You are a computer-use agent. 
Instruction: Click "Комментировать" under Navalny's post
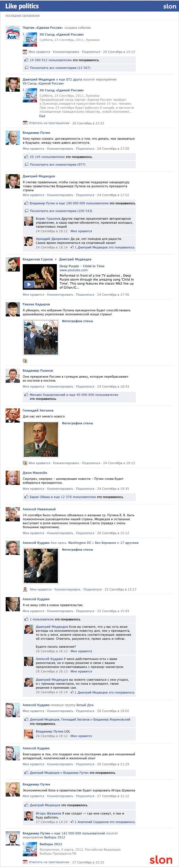tap(60, 533)
